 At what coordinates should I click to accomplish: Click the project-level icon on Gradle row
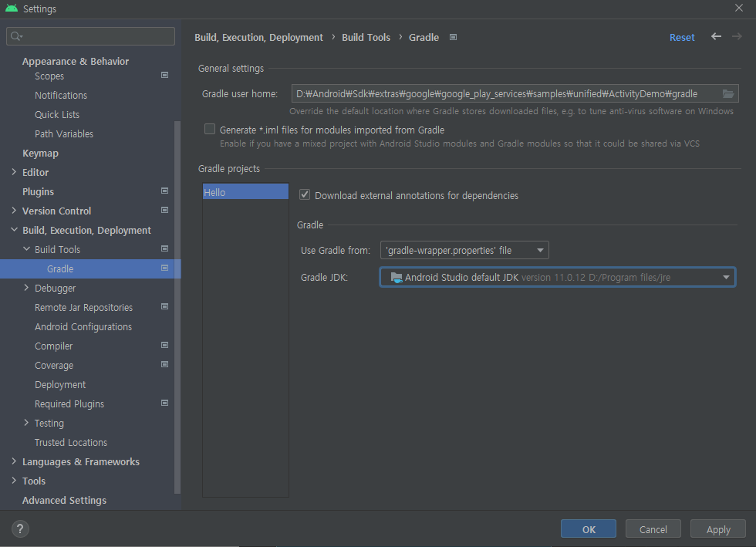[x=164, y=268]
